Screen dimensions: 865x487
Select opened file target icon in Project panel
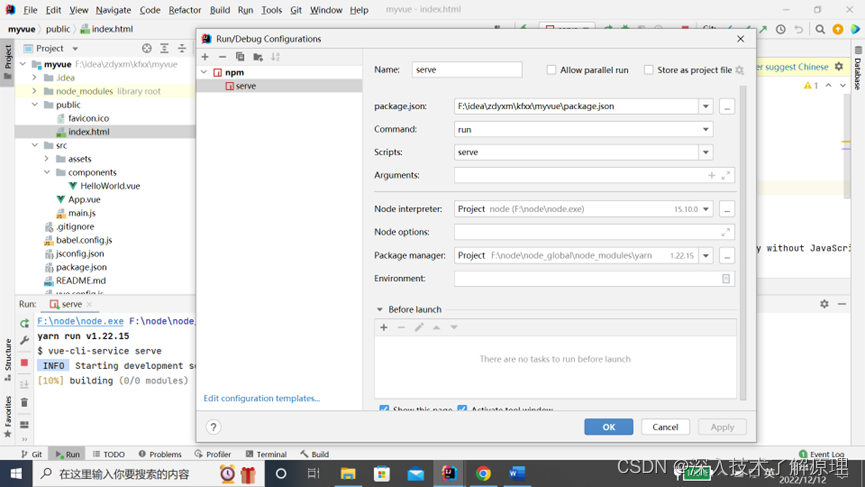coord(147,49)
